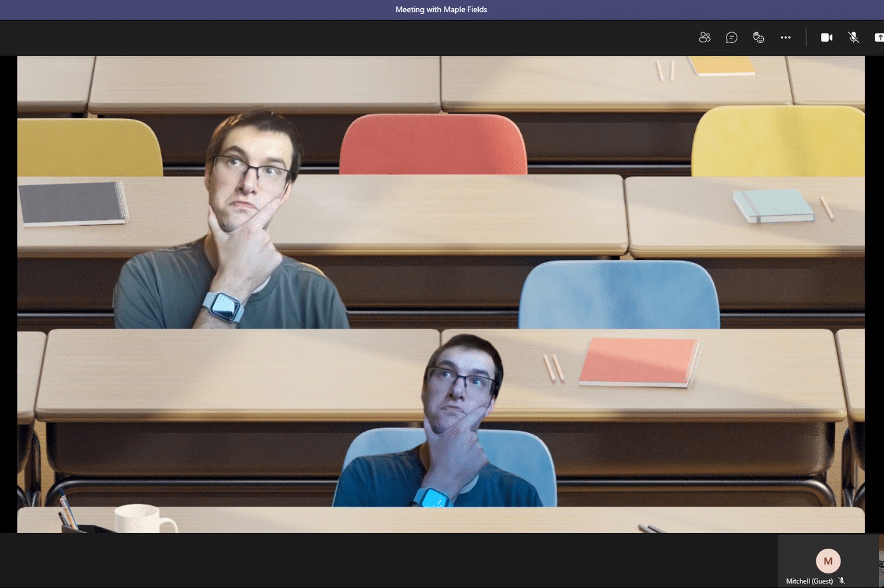Click the light blue notebook in the video
This screenshot has height=588, width=884.
click(x=773, y=205)
